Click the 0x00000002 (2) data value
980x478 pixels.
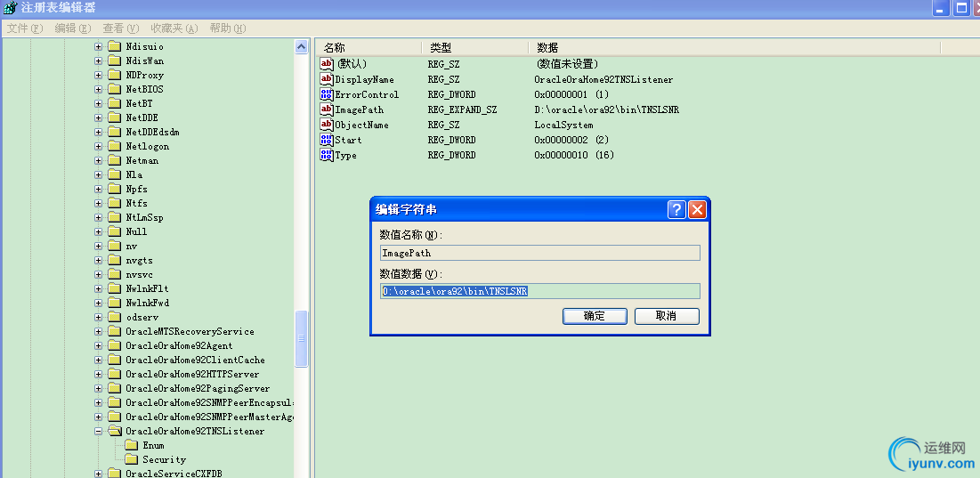click(x=572, y=140)
